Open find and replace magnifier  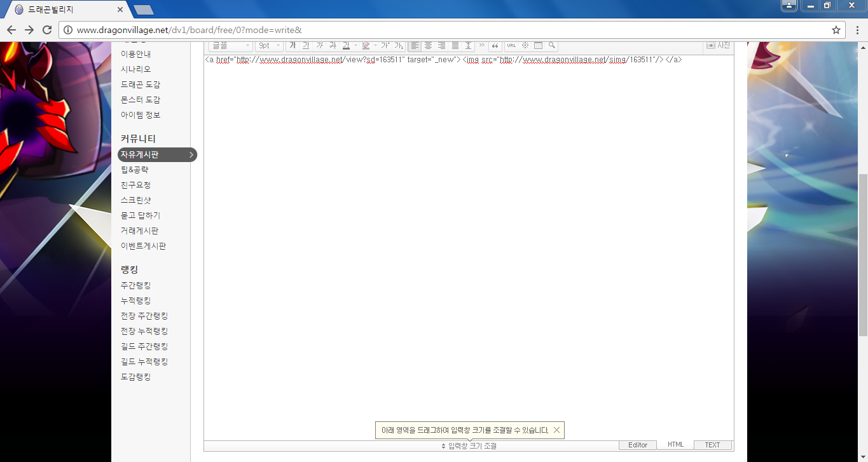(x=551, y=45)
